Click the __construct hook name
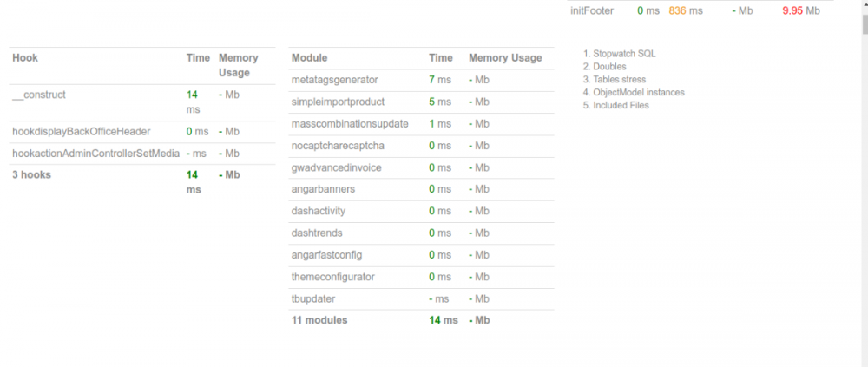The width and height of the screenshot is (868, 367). click(x=39, y=95)
